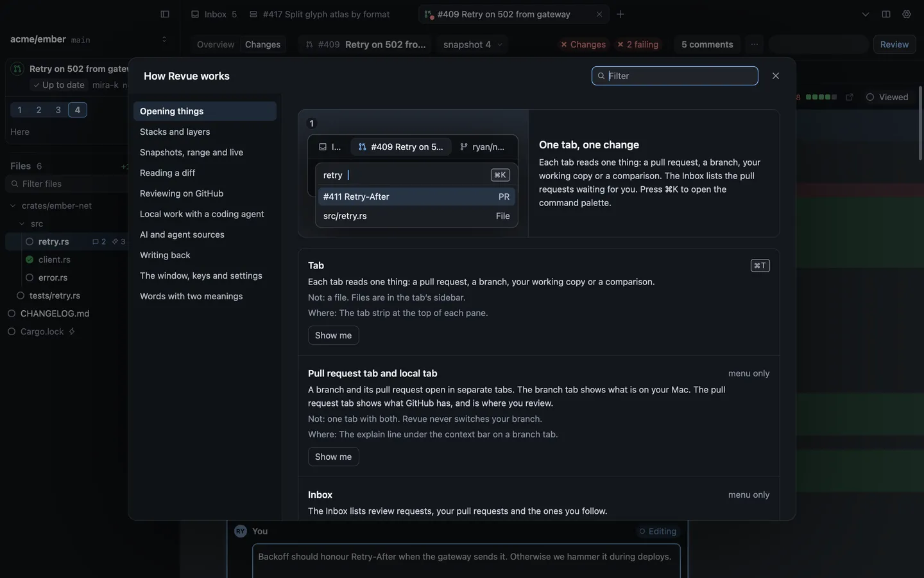Mark tests/retry.rs as viewed
Image resolution: width=924 pixels, height=578 pixels.
[21, 295]
